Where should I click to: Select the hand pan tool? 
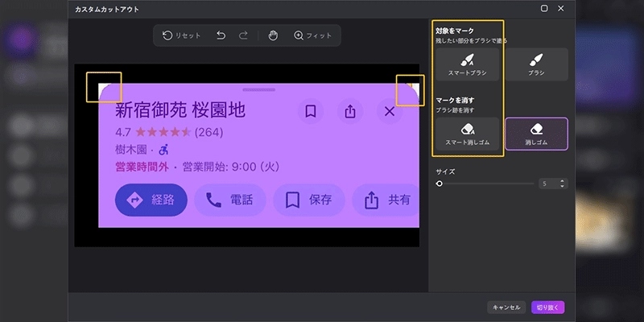click(x=273, y=35)
